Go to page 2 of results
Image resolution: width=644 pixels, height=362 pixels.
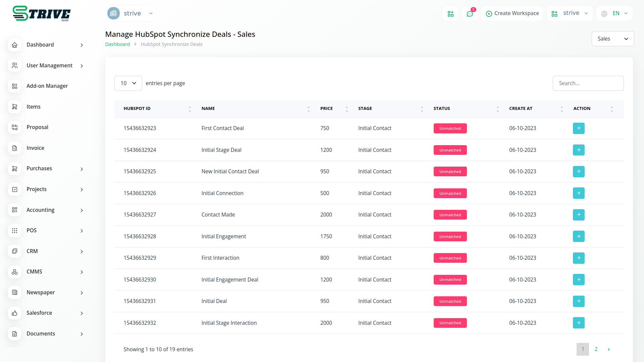point(596,349)
